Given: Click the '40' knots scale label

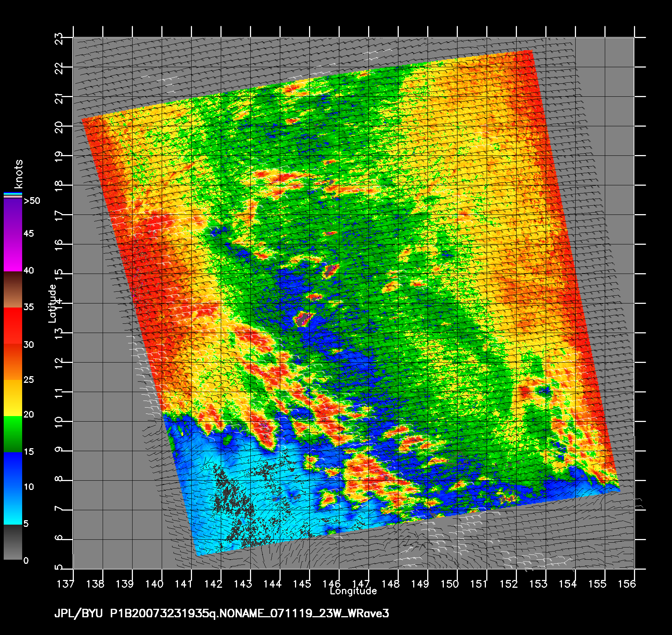Looking at the screenshot, I should (x=28, y=270).
